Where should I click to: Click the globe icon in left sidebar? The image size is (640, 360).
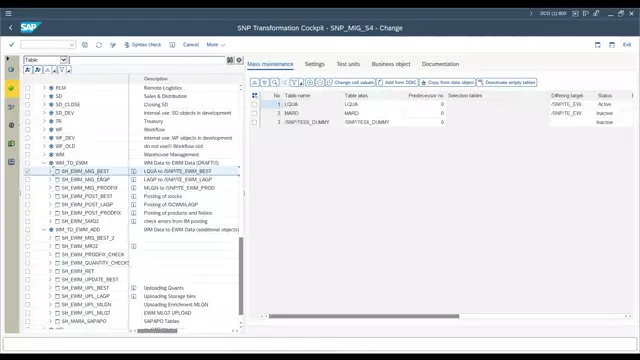[x=11, y=70]
